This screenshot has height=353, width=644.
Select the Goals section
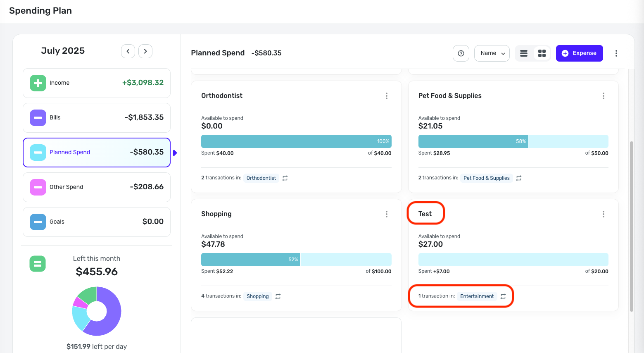[x=97, y=222]
